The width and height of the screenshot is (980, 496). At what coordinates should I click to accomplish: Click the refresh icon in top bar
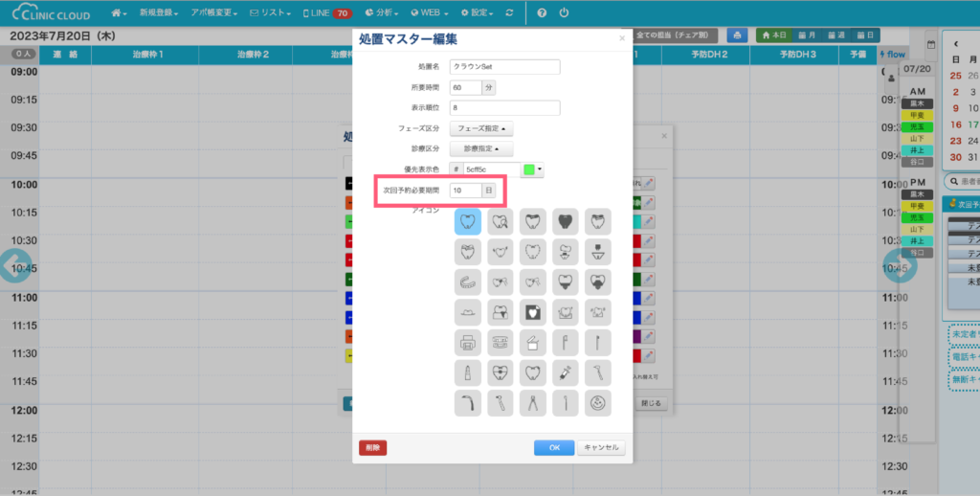509,13
